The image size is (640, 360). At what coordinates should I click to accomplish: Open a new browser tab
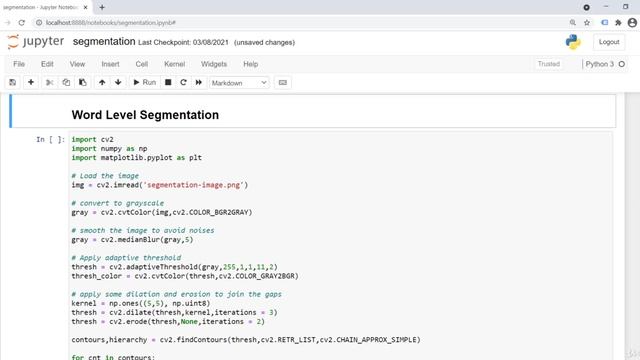click(x=102, y=7)
